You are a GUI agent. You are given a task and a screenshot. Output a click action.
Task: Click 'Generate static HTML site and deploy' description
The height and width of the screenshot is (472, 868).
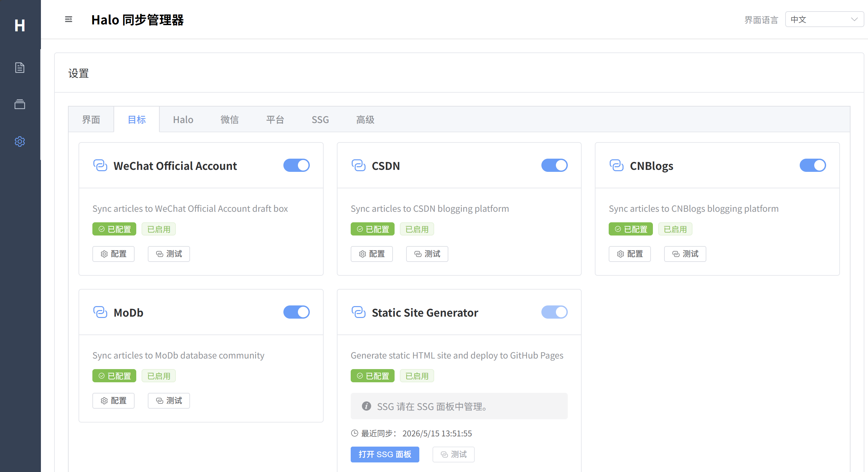(457, 356)
